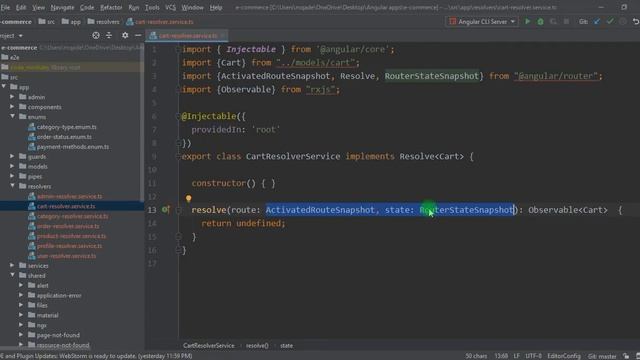The height and width of the screenshot is (360, 640).
Task: Locate the current file in Project panel
Action: coord(96,36)
